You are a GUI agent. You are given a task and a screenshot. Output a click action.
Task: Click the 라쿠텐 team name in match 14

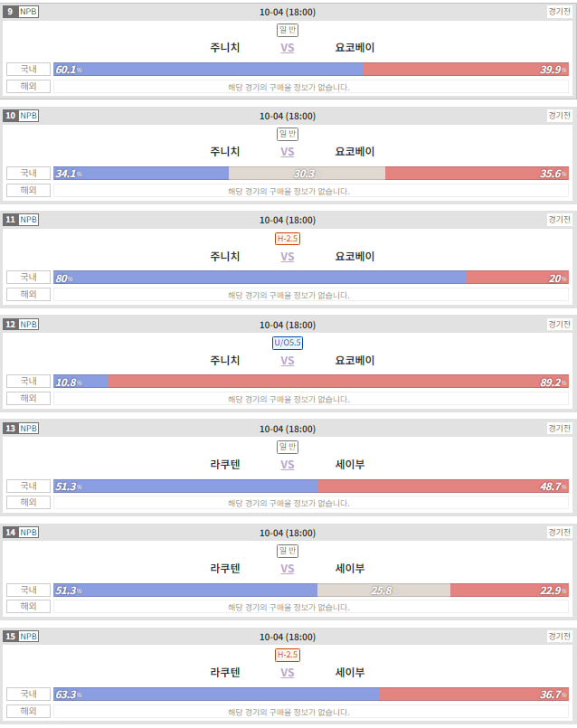[225, 569]
